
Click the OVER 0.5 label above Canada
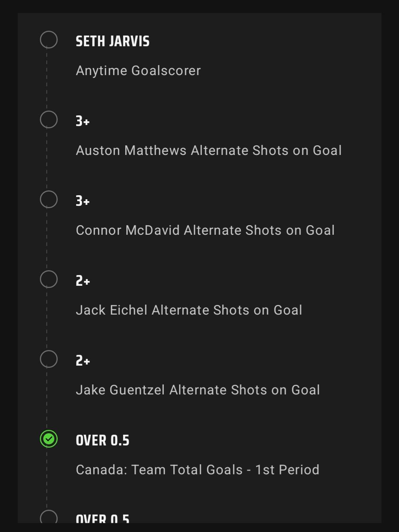[x=103, y=440]
